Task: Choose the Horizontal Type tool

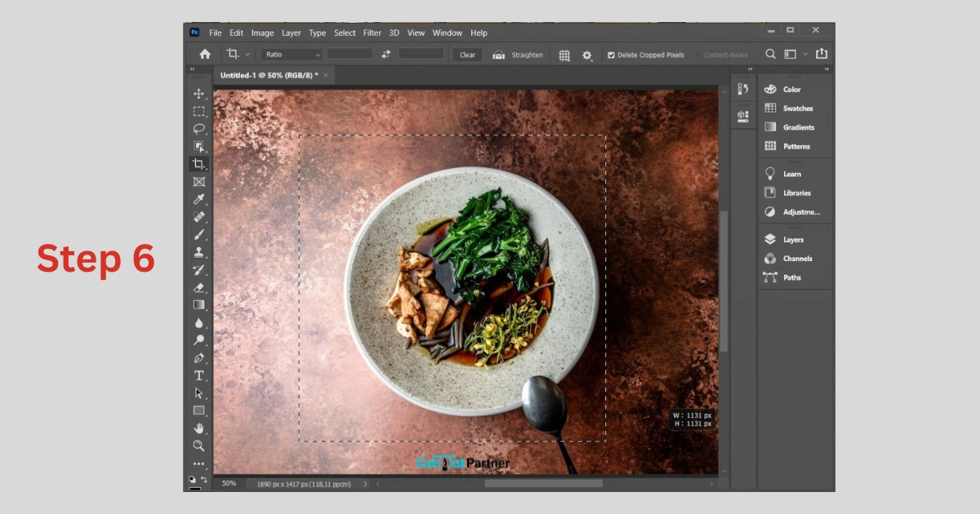Action: pyautogui.click(x=198, y=375)
